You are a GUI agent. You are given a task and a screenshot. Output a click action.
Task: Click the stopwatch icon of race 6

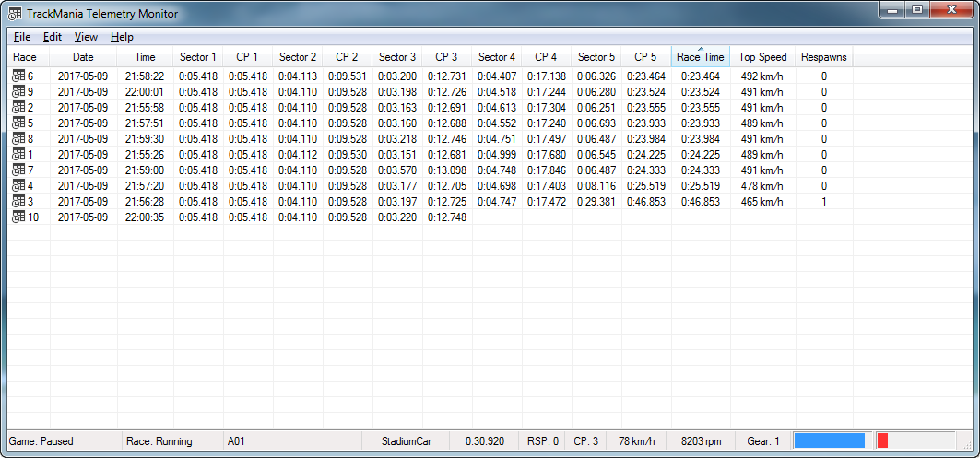[18, 76]
